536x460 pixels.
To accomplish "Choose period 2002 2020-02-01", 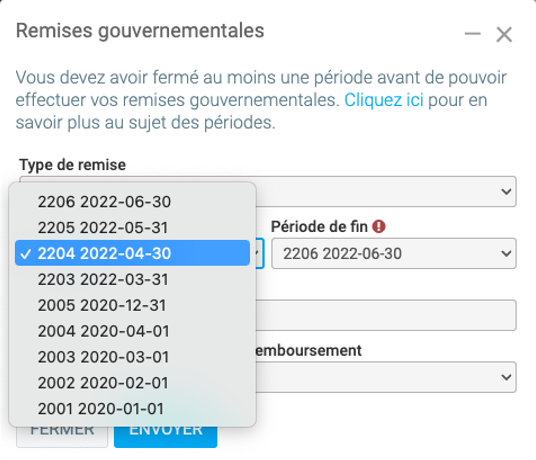I will [132, 383].
